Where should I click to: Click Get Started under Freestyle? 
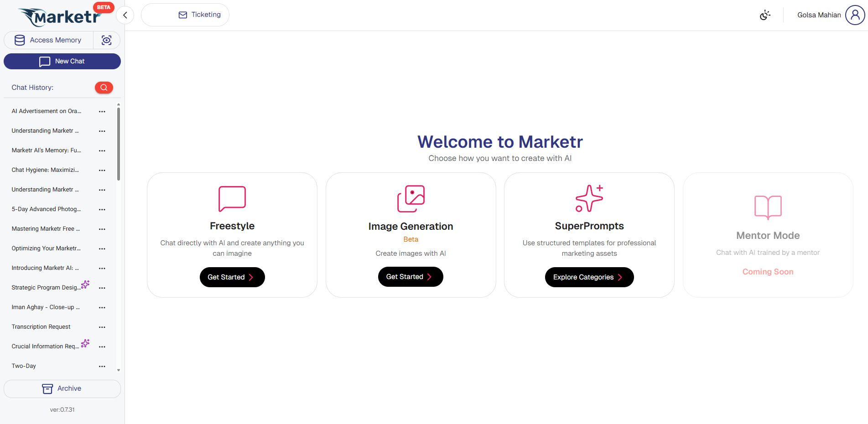[232, 277]
